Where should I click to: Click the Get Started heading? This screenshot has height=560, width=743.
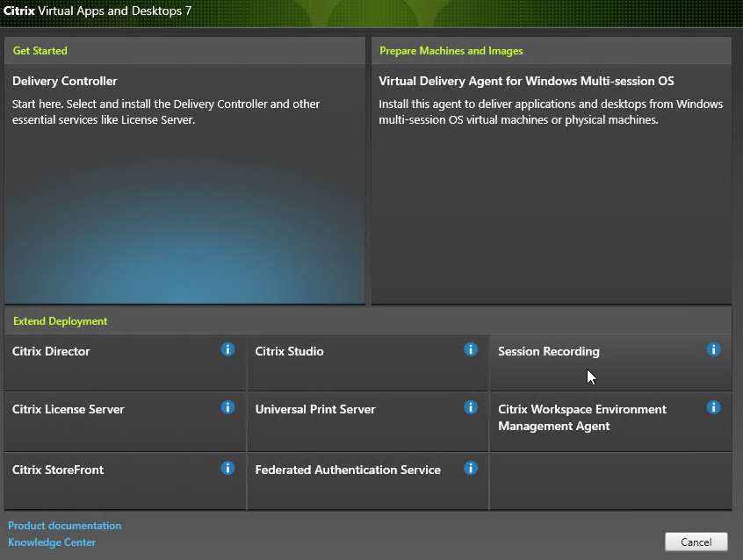coord(40,51)
